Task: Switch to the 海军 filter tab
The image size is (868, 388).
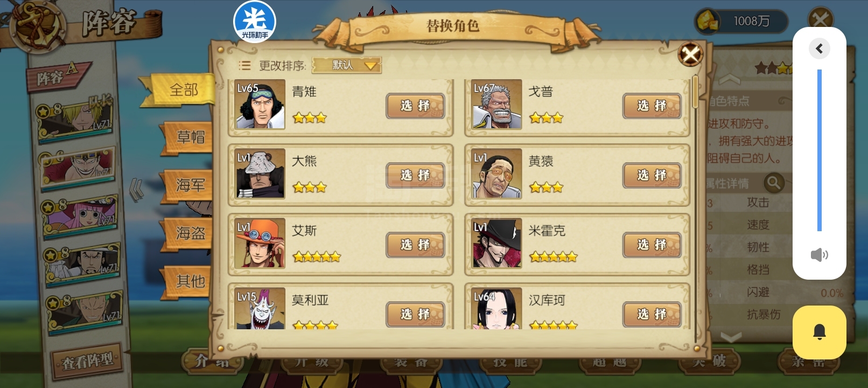Action: (188, 185)
